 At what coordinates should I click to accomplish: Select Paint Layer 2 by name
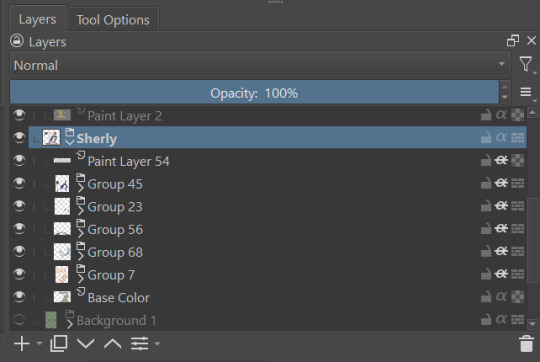(125, 116)
